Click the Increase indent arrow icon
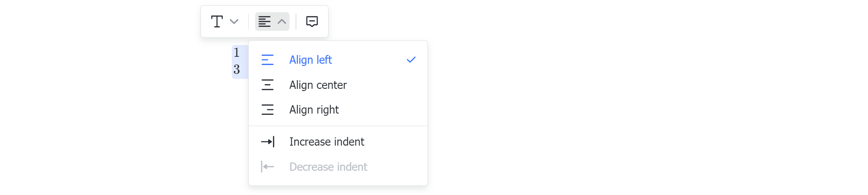 pyautogui.click(x=267, y=142)
